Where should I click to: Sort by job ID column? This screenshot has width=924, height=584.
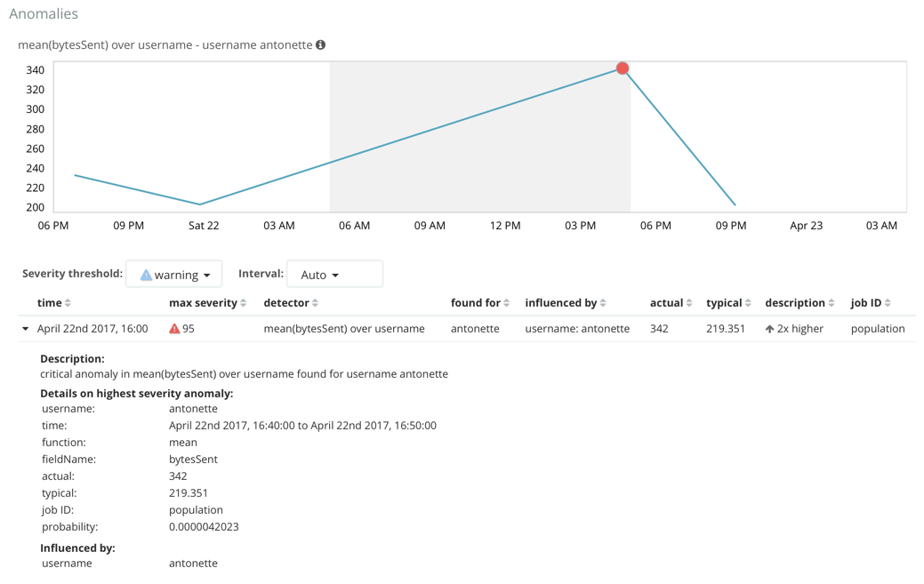click(x=888, y=303)
